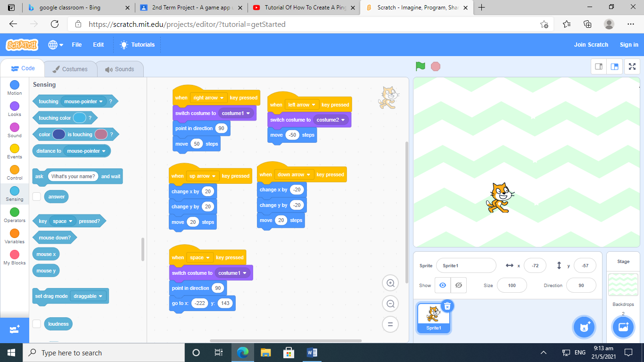Expand the costume2 dropdown in script
644x362 pixels.
pos(331,120)
